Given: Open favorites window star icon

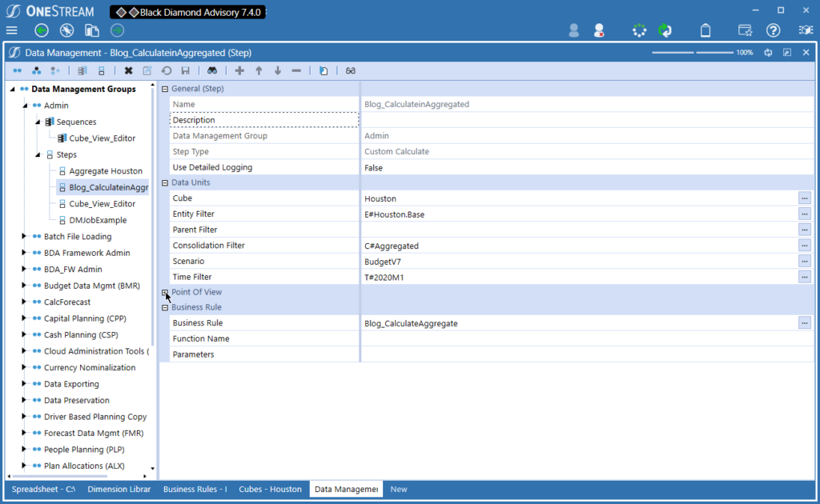Looking at the screenshot, I should click(745, 30).
